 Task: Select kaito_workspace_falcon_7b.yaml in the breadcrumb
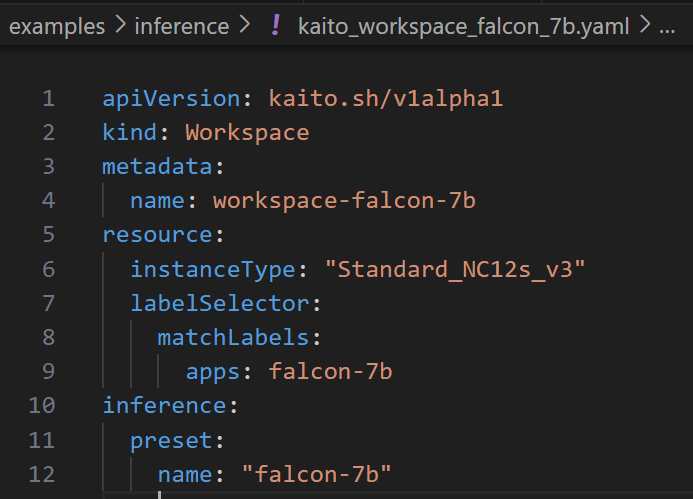click(x=463, y=27)
